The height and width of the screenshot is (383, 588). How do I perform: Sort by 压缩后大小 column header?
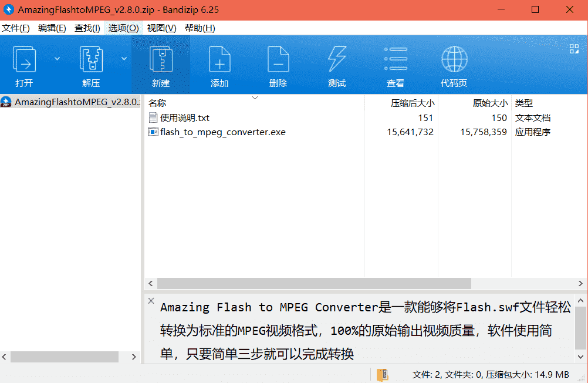pos(401,103)
